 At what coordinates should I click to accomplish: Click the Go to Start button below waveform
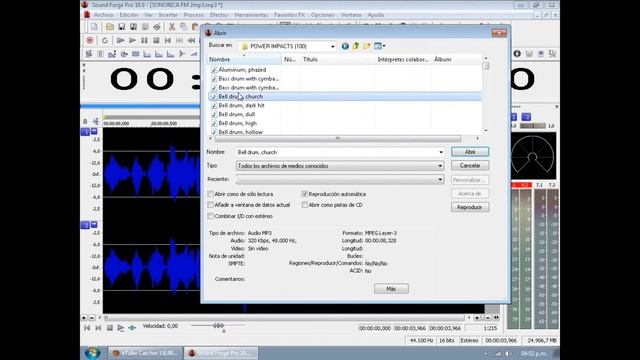pos(87,328)
